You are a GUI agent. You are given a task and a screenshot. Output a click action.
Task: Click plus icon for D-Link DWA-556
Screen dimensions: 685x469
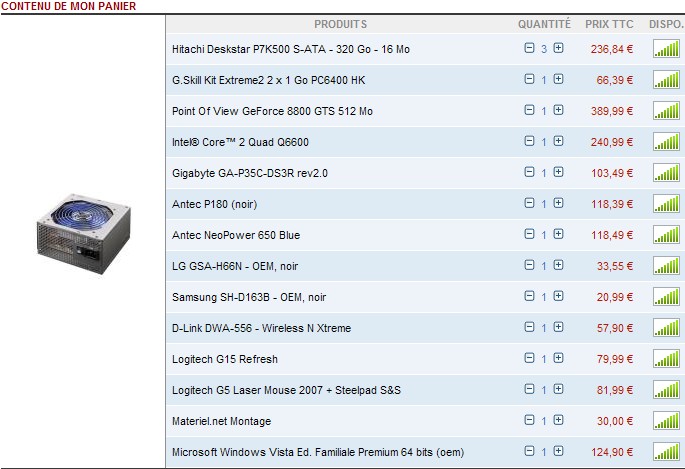click(x=558, y=327)
